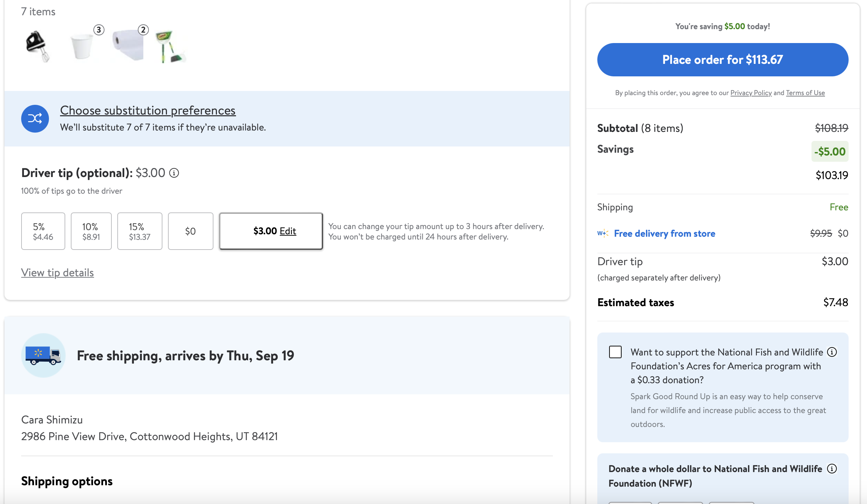Choose the $0 tip option

click(190, 231)
